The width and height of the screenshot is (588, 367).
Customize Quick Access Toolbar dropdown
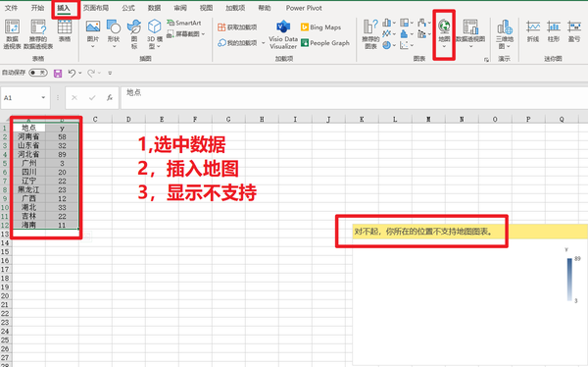click(110, 74)
